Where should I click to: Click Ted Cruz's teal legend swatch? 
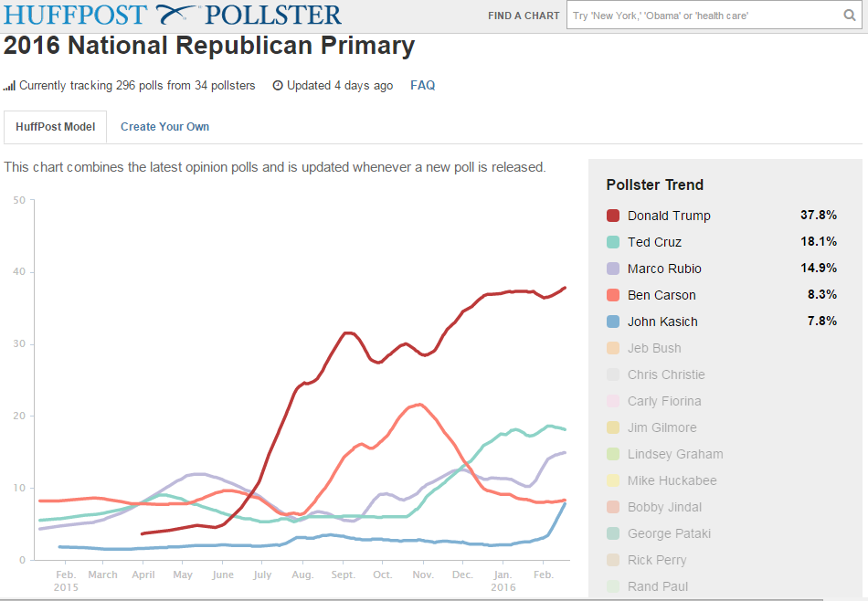tap(614, 242)
